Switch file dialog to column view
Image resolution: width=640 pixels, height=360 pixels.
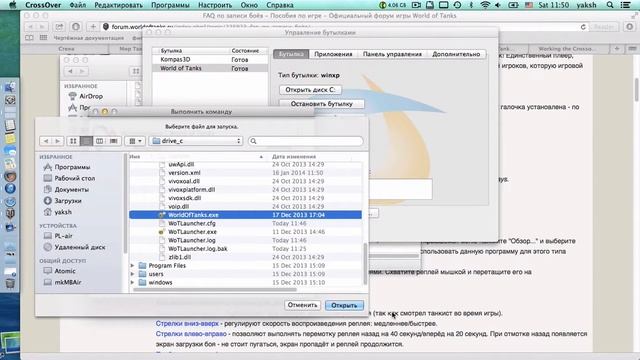[x=99, y=141]
